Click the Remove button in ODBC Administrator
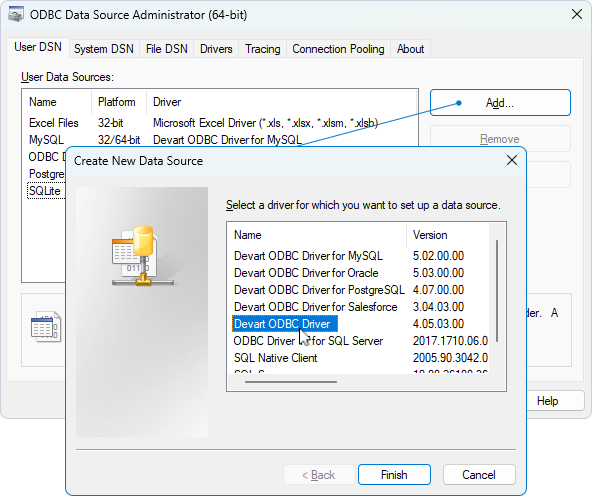 pos(500,139)
